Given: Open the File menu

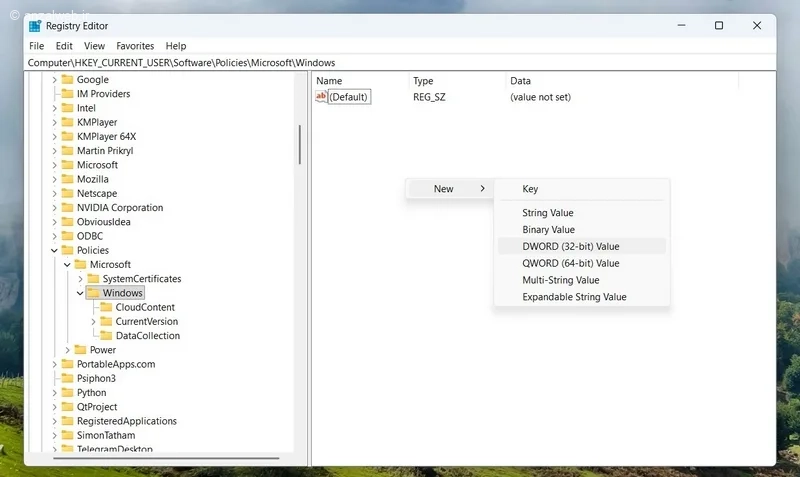Looking at the screenshot, I should tap(36, 46).
